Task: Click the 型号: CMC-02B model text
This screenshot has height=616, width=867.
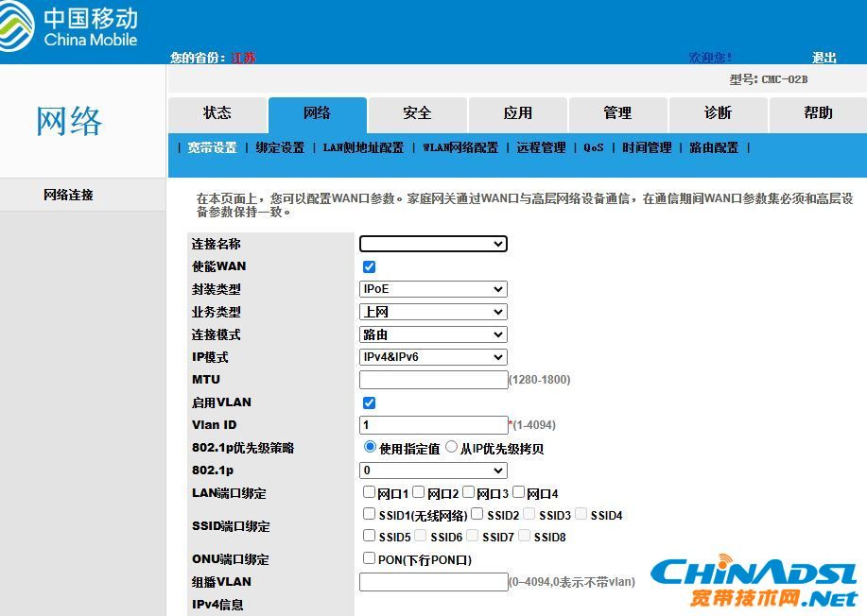Action: pos(769,79)
